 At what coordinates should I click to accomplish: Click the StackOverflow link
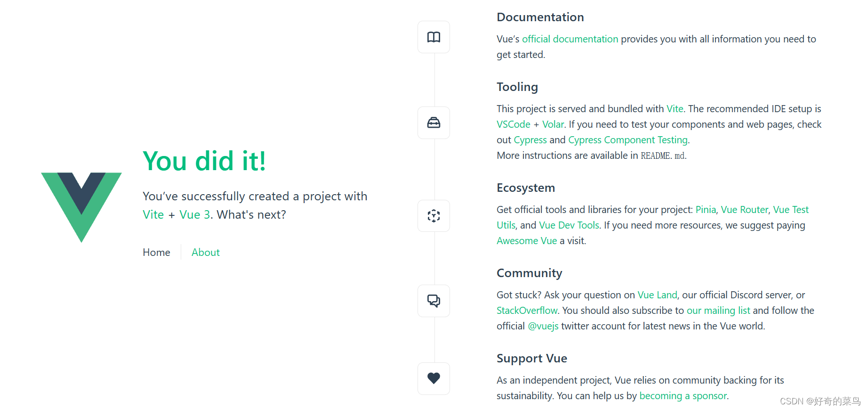(x=526, y=310)
